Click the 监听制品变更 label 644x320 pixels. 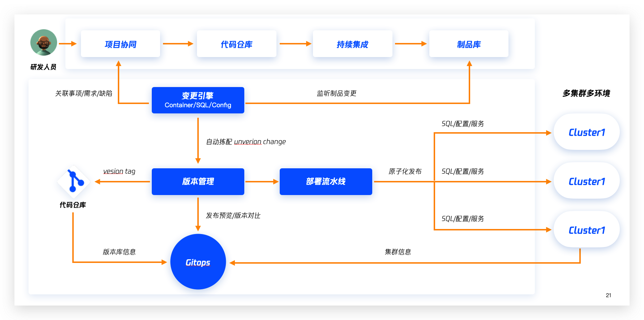point(337,93)
